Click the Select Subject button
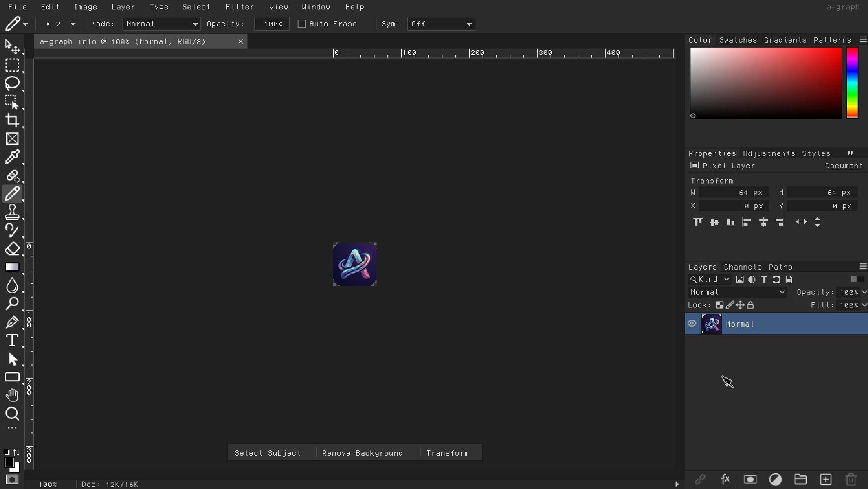This screenshot has height=489, width=868. (267, 453)
